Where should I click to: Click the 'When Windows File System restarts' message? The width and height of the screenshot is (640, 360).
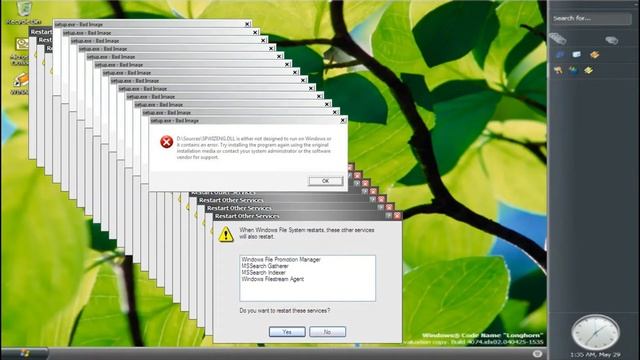coord(307,233)
